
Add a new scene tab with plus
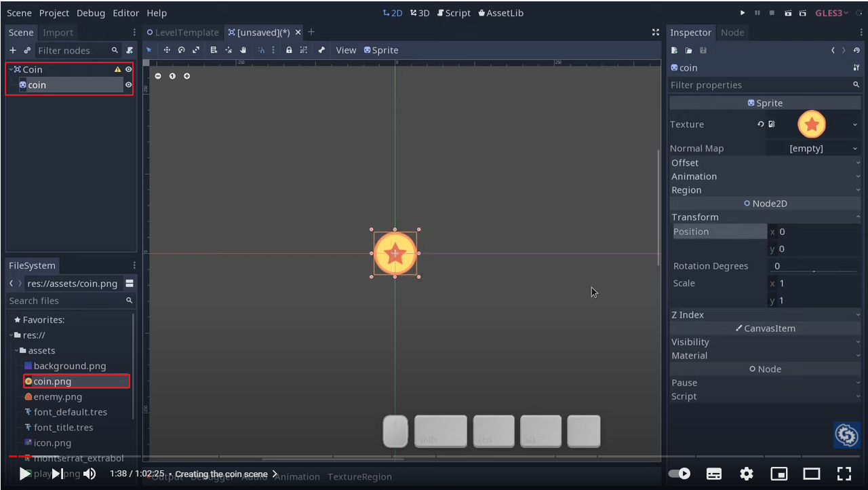pos(311,32)
